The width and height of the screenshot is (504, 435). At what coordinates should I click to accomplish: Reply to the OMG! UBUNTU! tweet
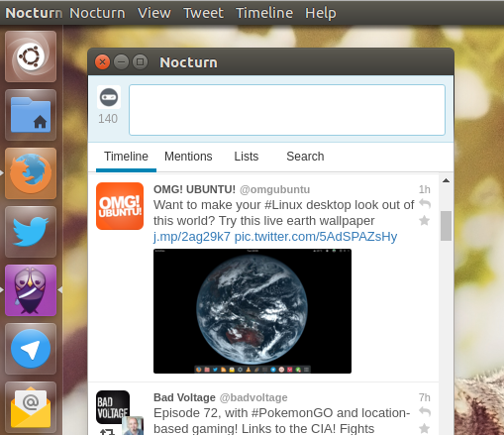(425, 204)
